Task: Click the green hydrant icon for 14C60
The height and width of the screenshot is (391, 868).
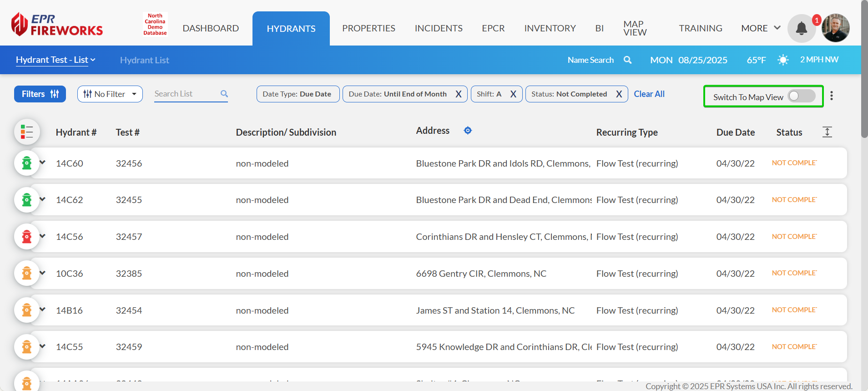Action: click(x=27, y=163)
